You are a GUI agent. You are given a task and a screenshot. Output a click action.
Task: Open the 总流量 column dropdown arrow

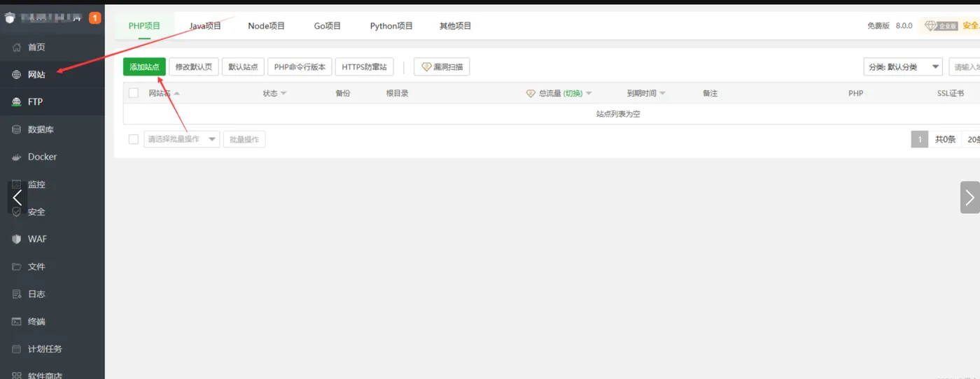tap(589, 94)
